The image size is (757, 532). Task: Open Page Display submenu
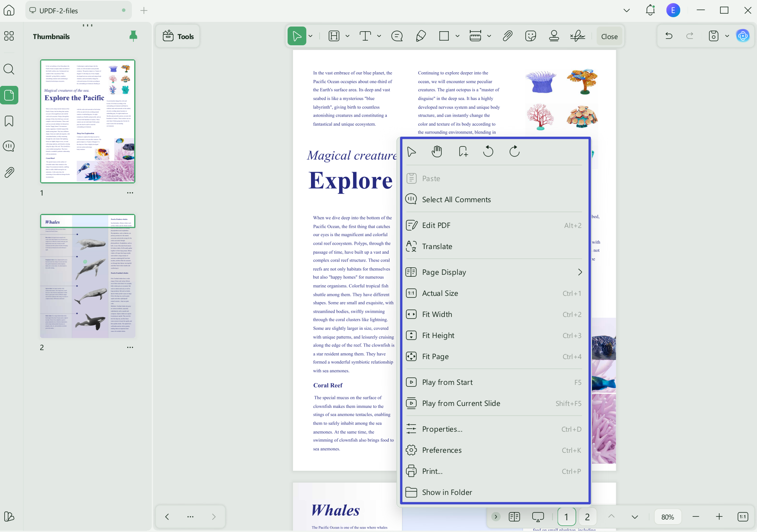click(x=494, y=272)
